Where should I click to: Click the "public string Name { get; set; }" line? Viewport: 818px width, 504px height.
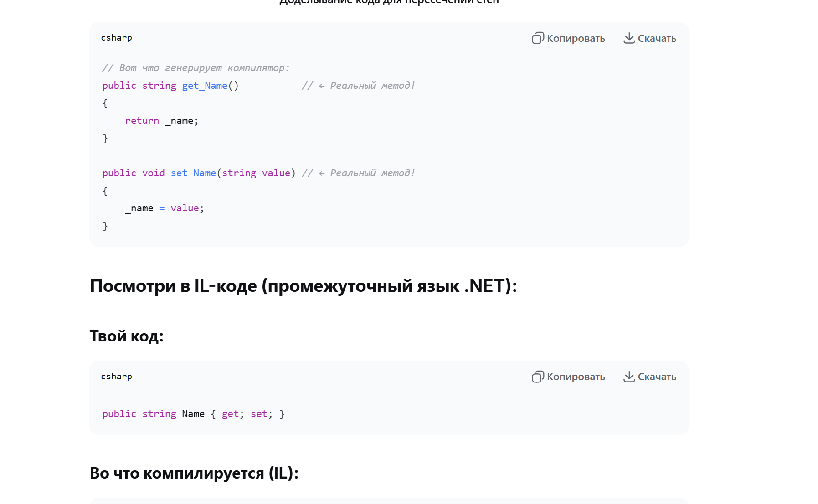[x=193, y=414]
